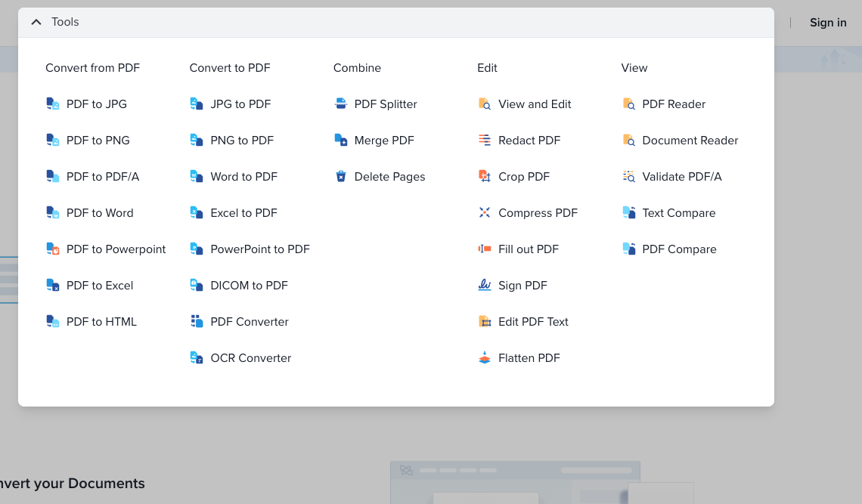862x504 pixels.
Task: Click the Flatten PDF icon
Action: (x=485, y=358)
